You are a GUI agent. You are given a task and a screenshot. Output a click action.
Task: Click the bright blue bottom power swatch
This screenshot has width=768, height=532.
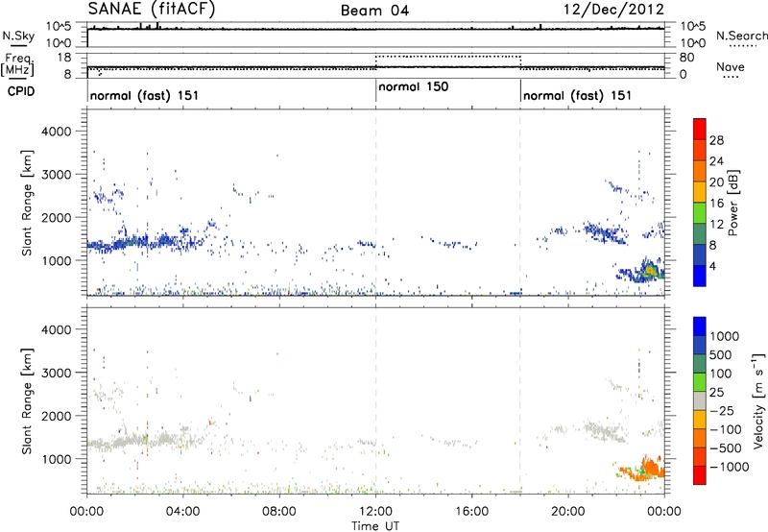tap(700, 276)
